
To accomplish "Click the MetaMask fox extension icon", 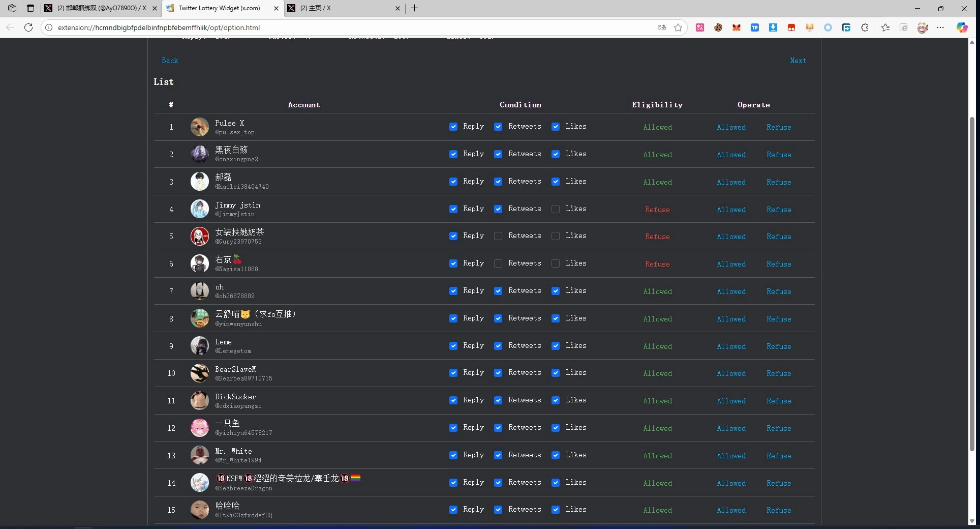I will point(736,27).
